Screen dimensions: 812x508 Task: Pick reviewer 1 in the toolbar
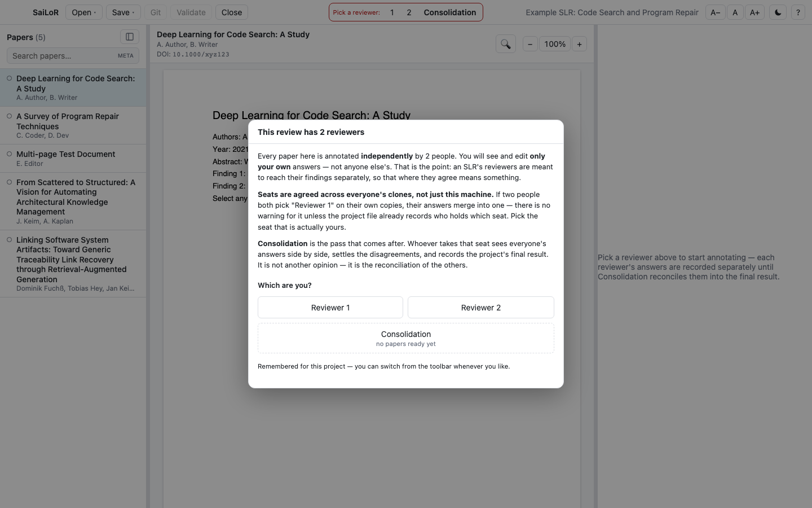392,12
